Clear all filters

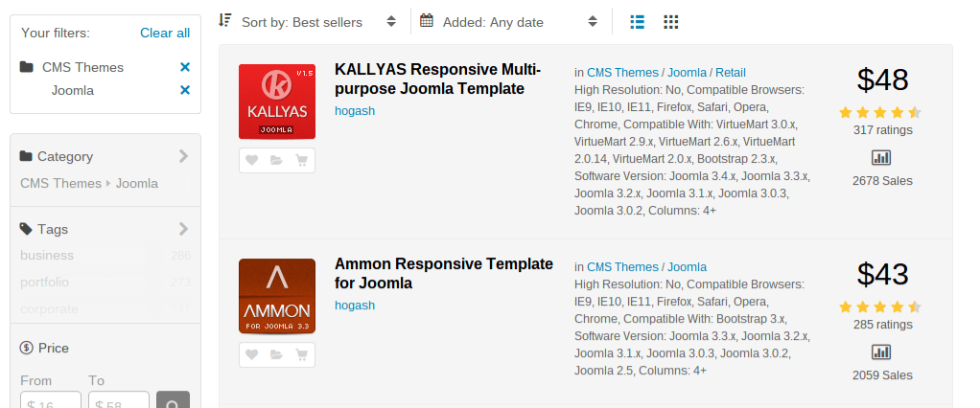(165, 34)
